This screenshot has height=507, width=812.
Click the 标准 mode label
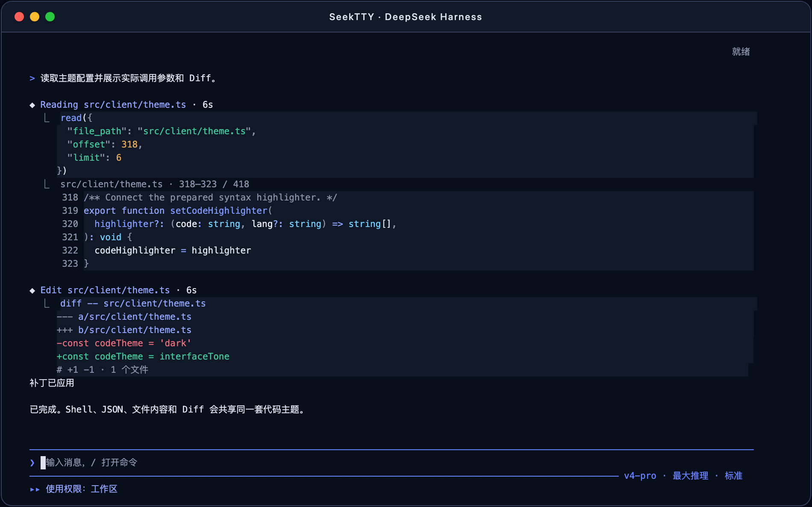[x=733, y=476]
